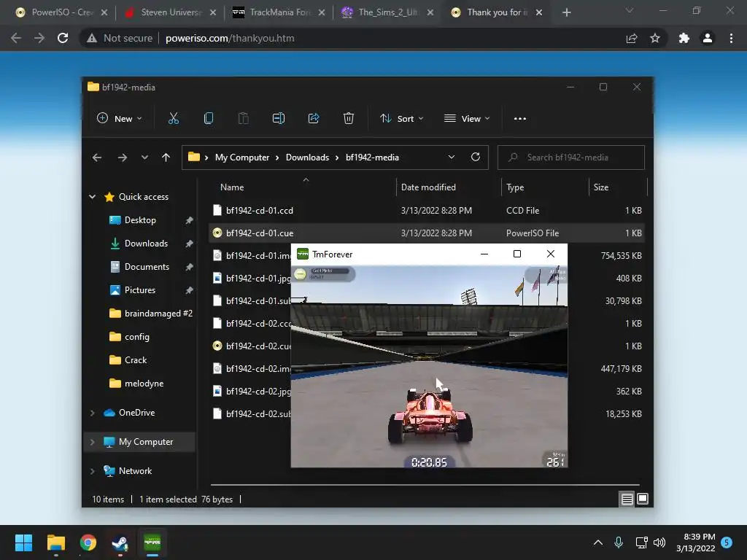Select Downloads in Quick access
The height and width of the screenshot is (560, 747).
[x=146, y=244]
